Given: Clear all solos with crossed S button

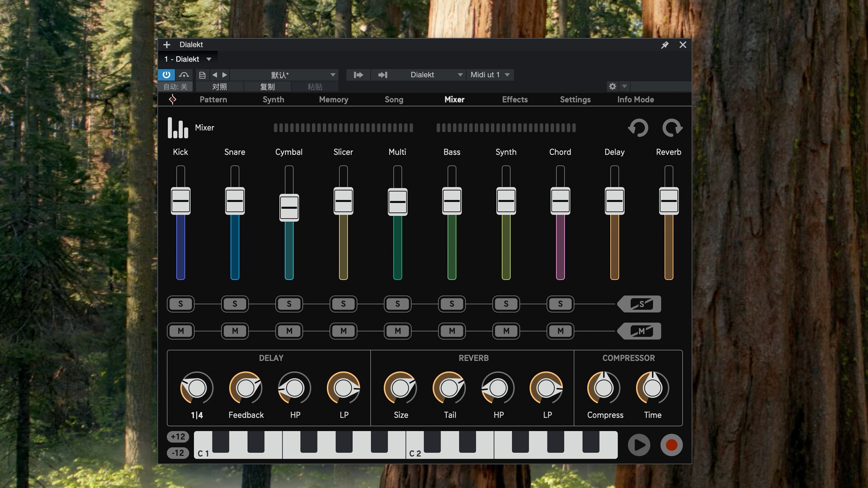Looking at the screenshot, I should click(x=639, y=304).
